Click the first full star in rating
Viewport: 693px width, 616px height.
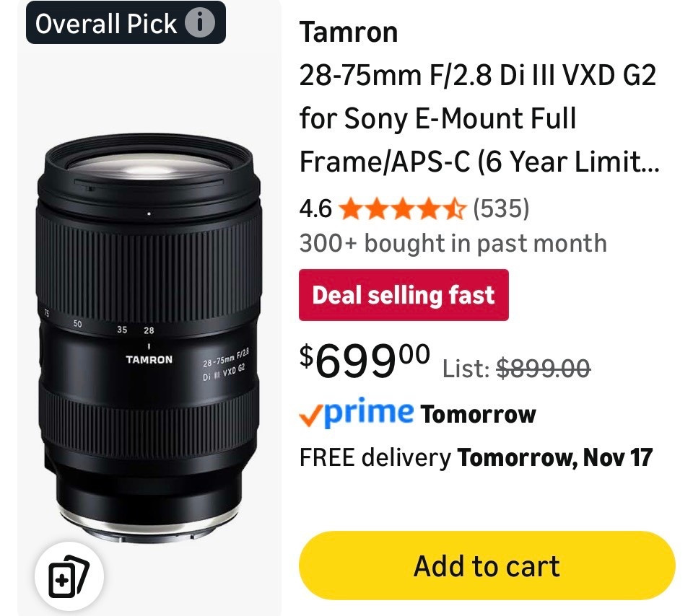[x=351, y=208]
